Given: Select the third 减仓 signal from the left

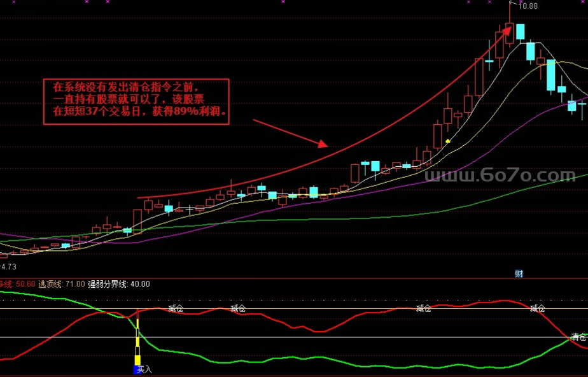Looking at the screenshot, I should [x=423, y=309].
